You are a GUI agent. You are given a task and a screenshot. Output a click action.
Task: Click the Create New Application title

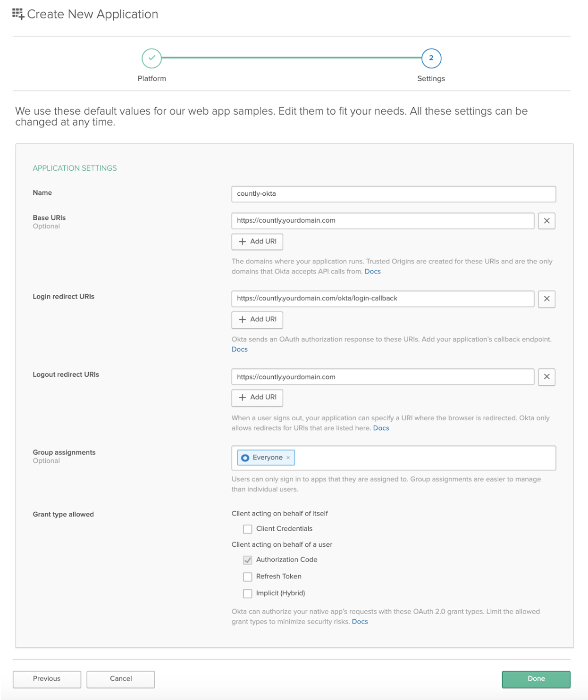92,14
